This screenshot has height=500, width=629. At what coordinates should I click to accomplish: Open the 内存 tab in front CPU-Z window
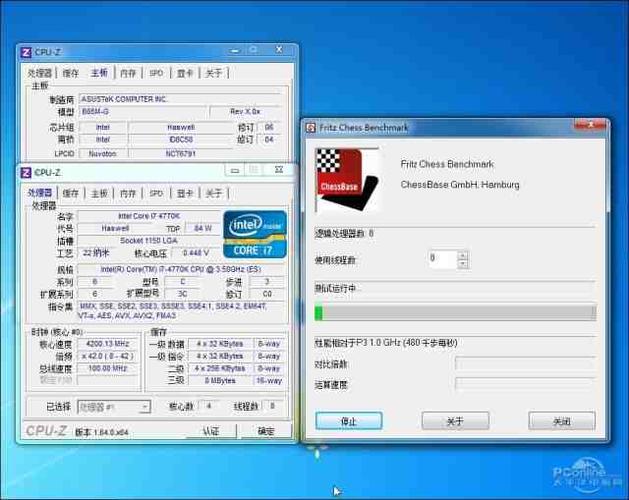128,193
